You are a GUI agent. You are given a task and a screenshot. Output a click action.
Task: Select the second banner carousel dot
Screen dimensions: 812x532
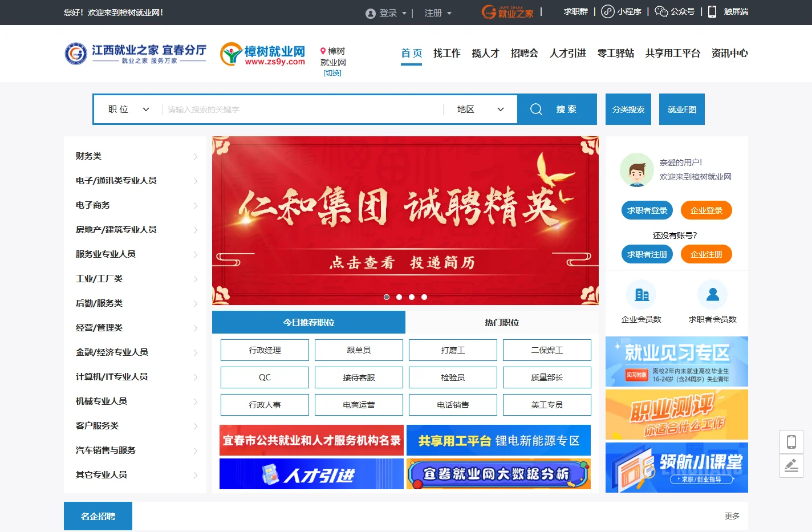tap(399, 297)
